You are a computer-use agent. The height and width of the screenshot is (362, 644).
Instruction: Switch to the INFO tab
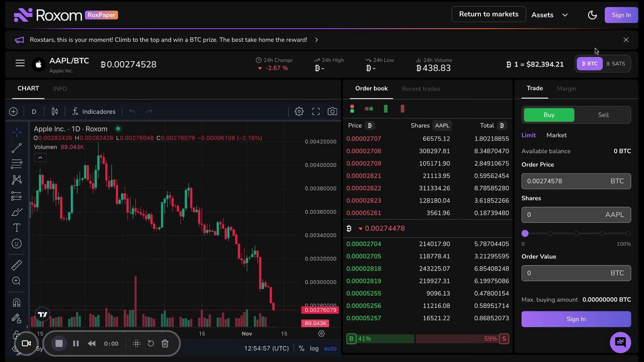point(60,88)
